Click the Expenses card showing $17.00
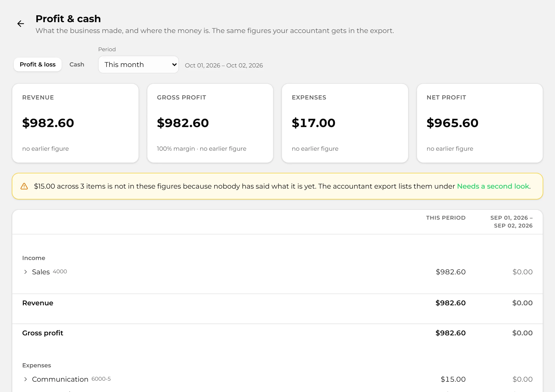The height and width of the screenshot is (392, 555). pos(345,123)
